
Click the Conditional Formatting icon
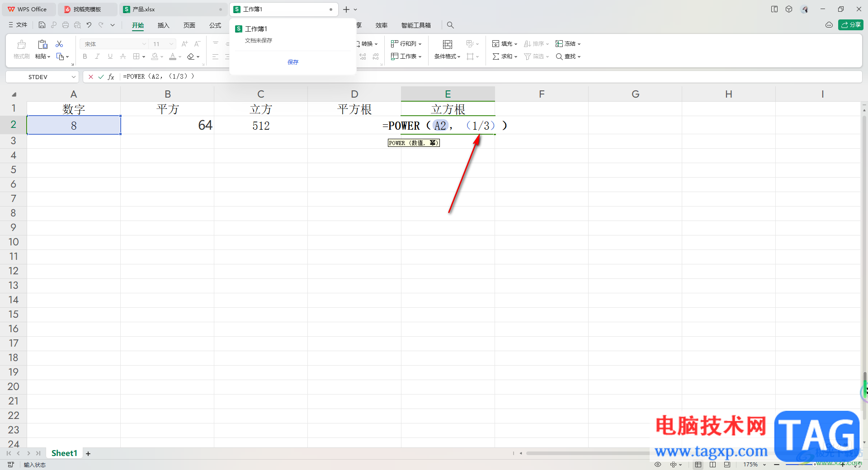point(447,44)
